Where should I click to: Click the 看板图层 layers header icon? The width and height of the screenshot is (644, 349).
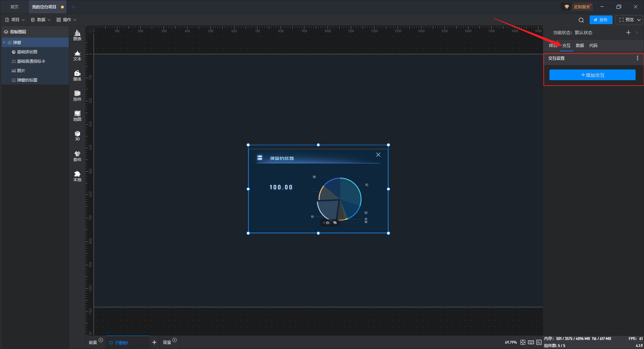(x=6, y=32)
